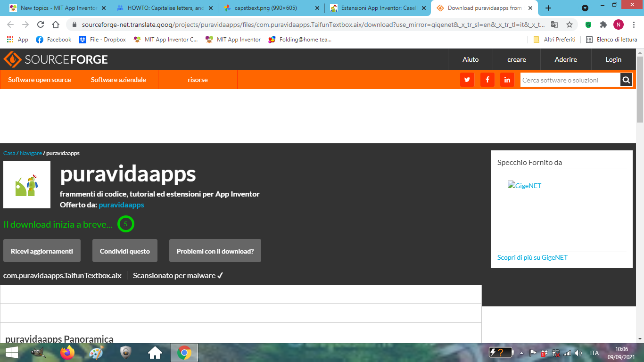Click the Ricevi aggiornamenti button

(x=42, y=251)
